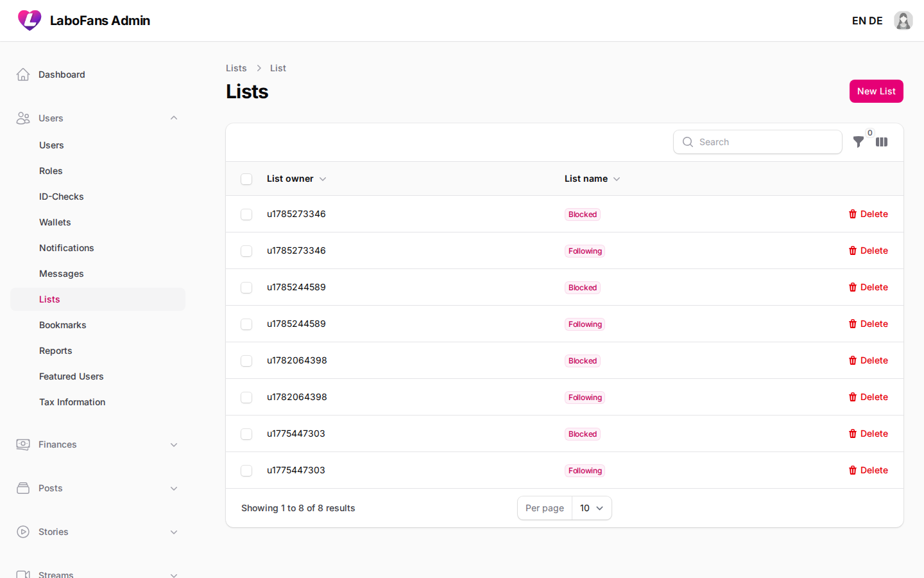Click the Stories play icon
The image size is (924, 578).
23,532
